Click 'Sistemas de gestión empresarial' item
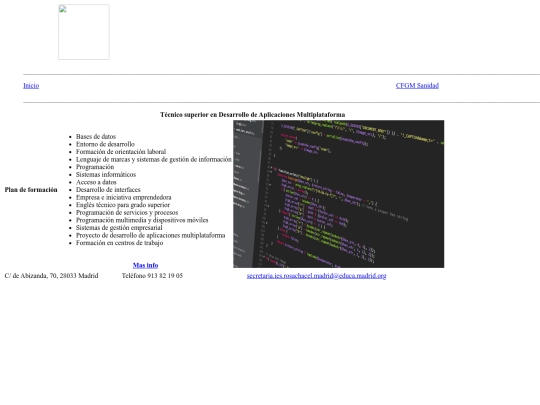540x405 pixels. (119, 227)
